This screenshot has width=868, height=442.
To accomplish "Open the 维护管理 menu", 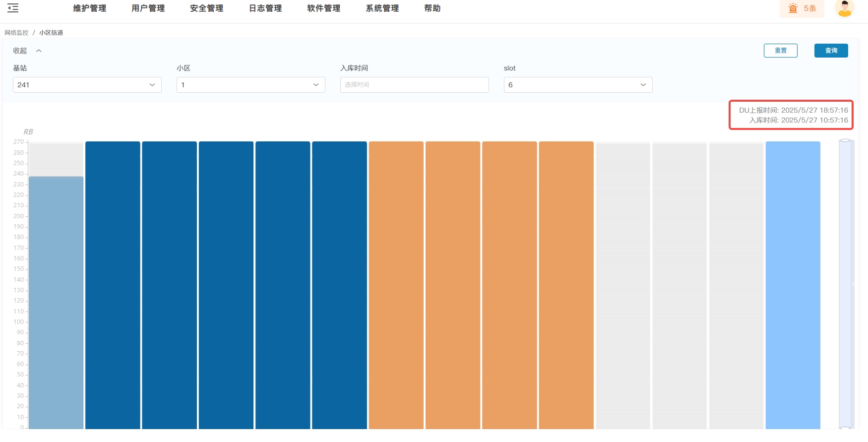I will point(90,8).
